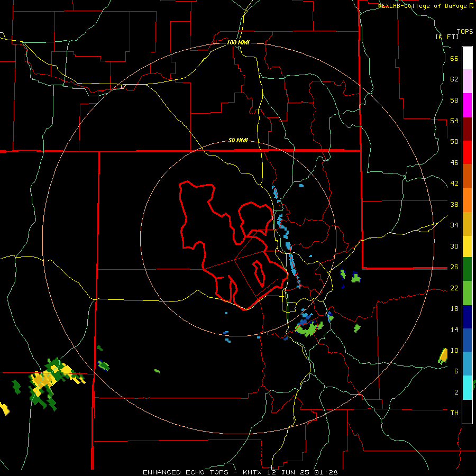Click the black TH legend swatch
This screenshot has width=476, height=476.
pyautogui.click(x=467, y=411)
